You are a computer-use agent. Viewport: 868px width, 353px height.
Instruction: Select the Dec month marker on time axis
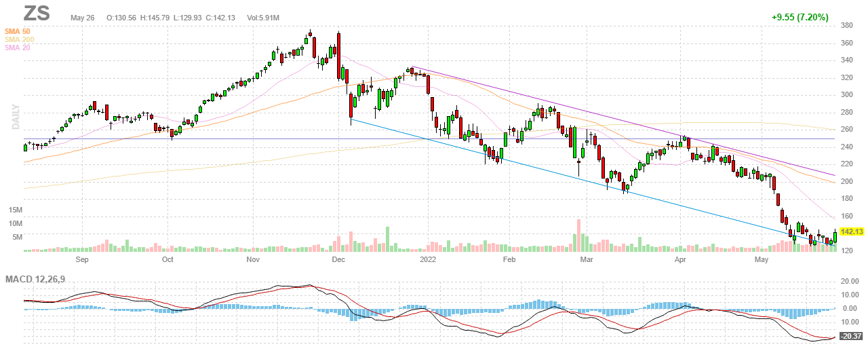338,259
